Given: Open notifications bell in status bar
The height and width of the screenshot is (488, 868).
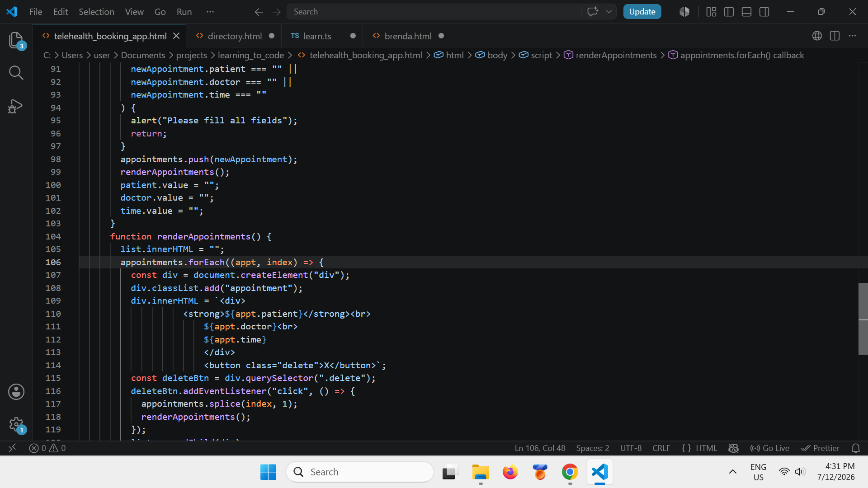Looking at the screenshot, I should [x=856, y=448].
